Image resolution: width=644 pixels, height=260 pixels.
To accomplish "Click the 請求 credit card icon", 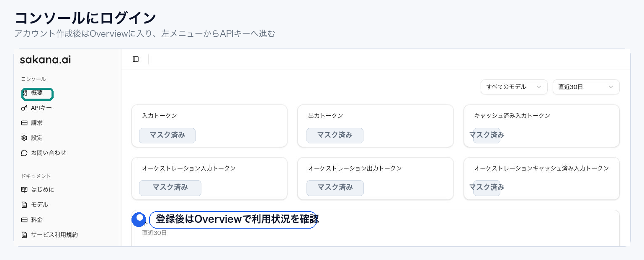I will 24,123.
